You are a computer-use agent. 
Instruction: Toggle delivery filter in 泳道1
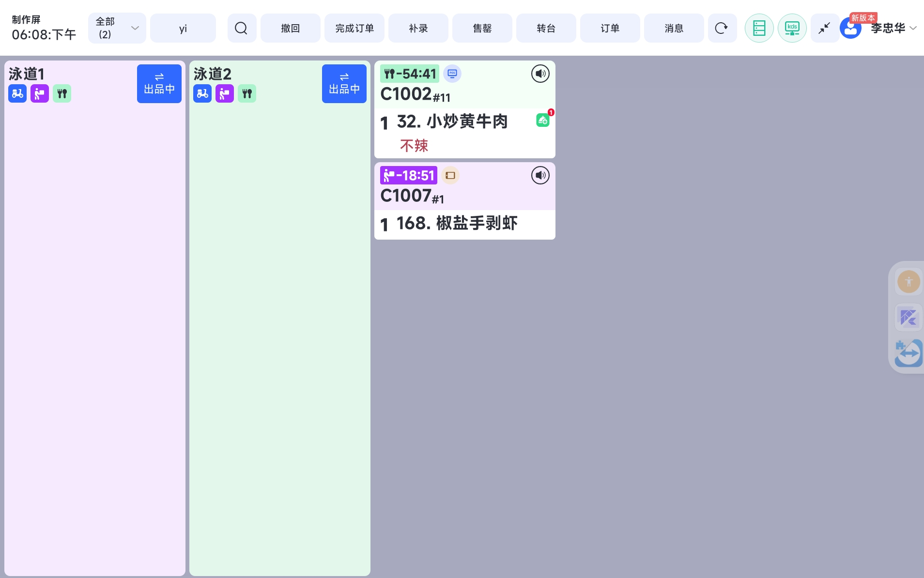(x=17, y=93)
